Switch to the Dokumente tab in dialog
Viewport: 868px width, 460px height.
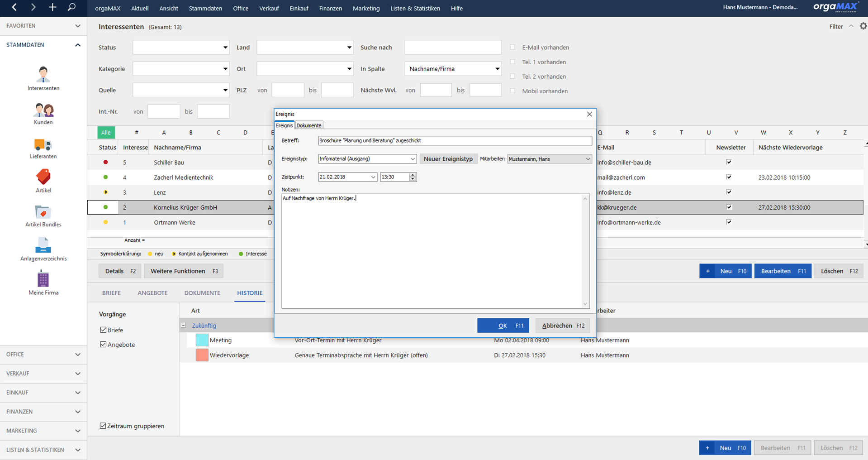[x=309, y=125]
